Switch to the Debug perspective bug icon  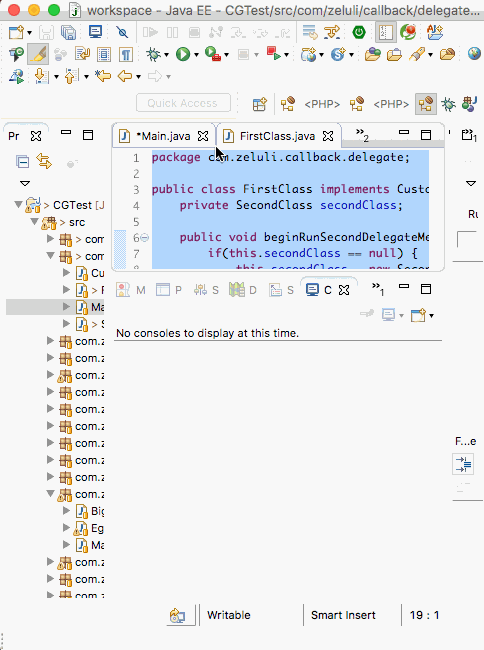[x=448, y=104]
